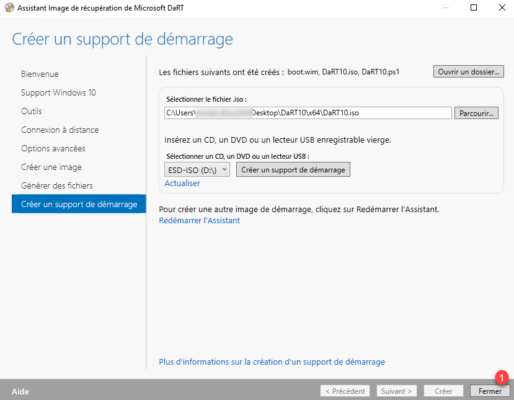Click the DaRT app icon in title bar
This screenshot has height=400, width=514.
(x=9, y=7)
